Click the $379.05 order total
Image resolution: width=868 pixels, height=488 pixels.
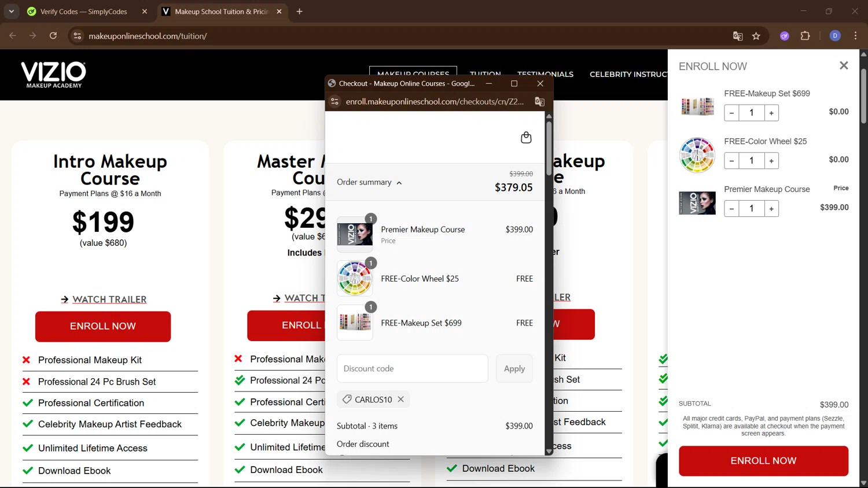(513, 187)
